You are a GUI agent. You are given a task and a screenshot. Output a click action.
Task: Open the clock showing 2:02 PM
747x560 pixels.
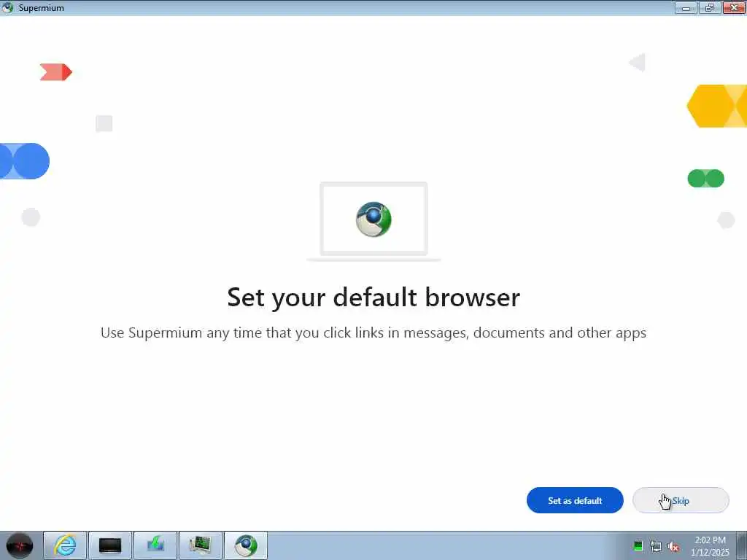point(710,546)
